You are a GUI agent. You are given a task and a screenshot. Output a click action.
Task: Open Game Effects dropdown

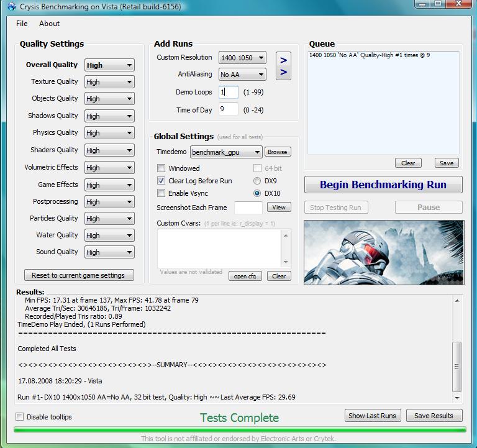coord(109,185)
